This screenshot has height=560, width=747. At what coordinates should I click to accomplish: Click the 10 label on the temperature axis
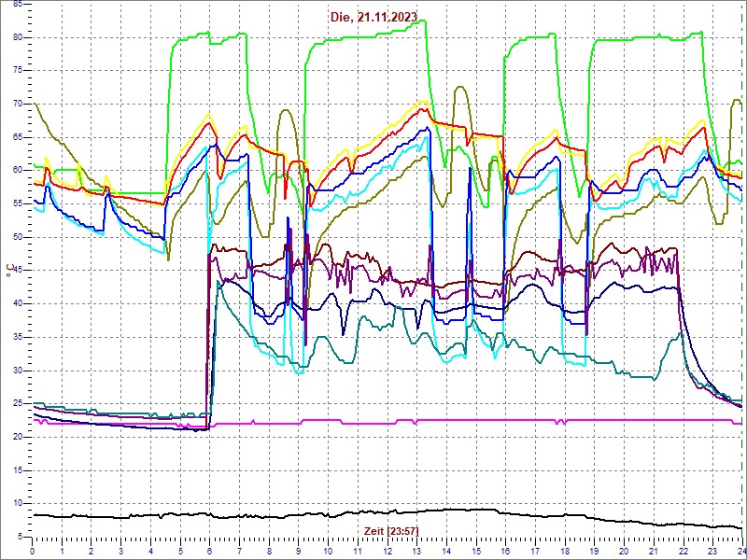18,504
